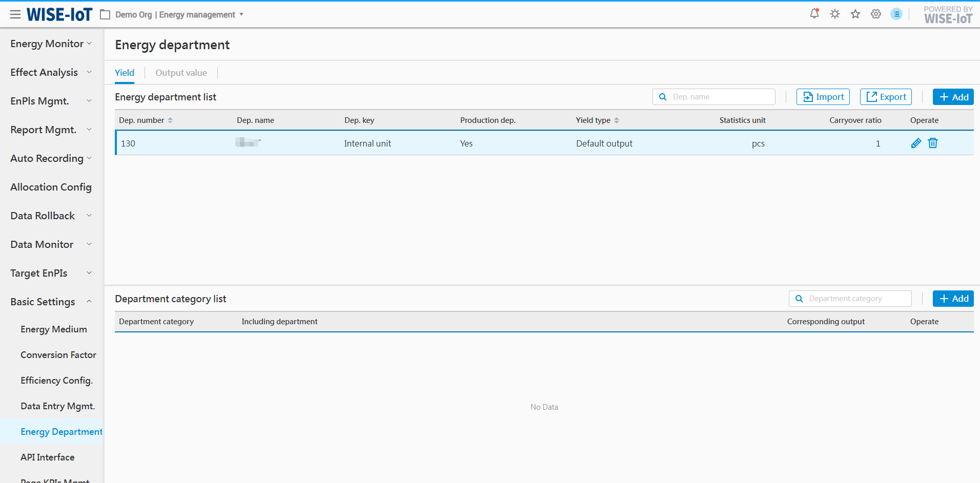Add a new department category
The width and height of the screenshot is (980, 483).
[953, 299]
